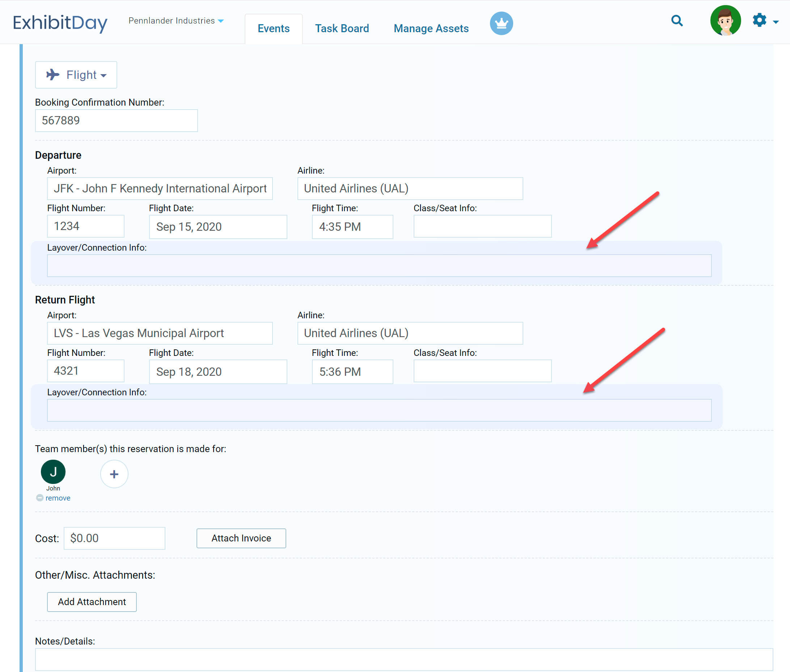Go to the Events tab
Viewport: 790px width, 672px height.
coord(273,29)
